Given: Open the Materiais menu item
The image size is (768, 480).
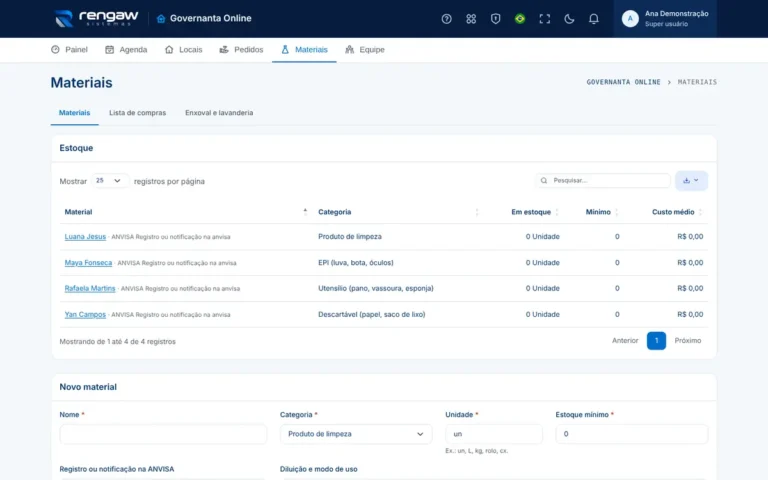Looking at the screenshot, I should click(x=304, y=49).
